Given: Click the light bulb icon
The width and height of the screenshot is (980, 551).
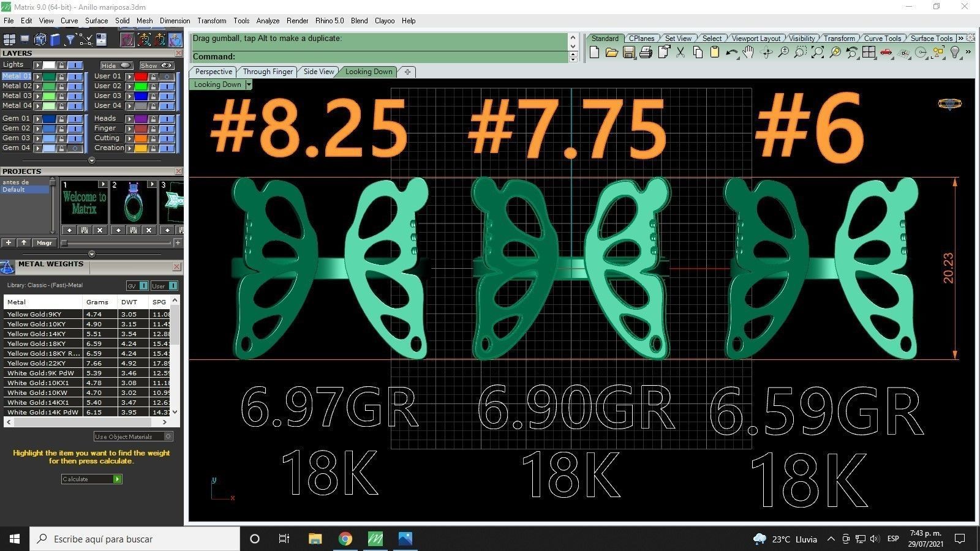Looking at the screenshot, I should point(954,53).
